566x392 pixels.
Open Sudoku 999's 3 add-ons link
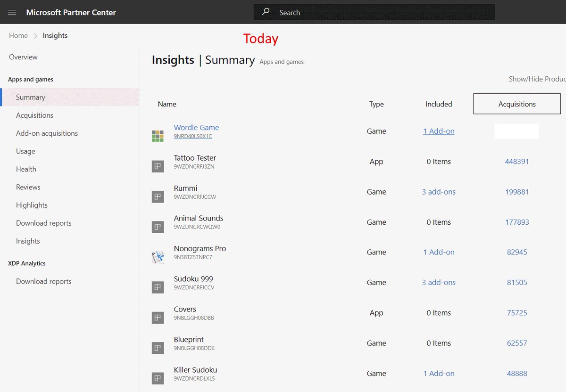pos(439,282)
